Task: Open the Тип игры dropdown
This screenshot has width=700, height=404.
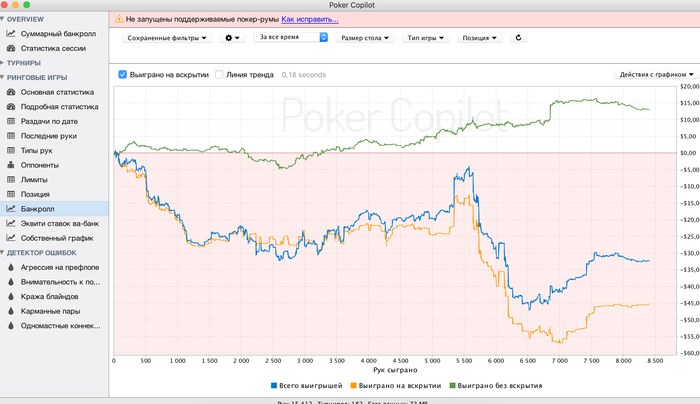Action: pyautogui.click(x=425, y=38)
